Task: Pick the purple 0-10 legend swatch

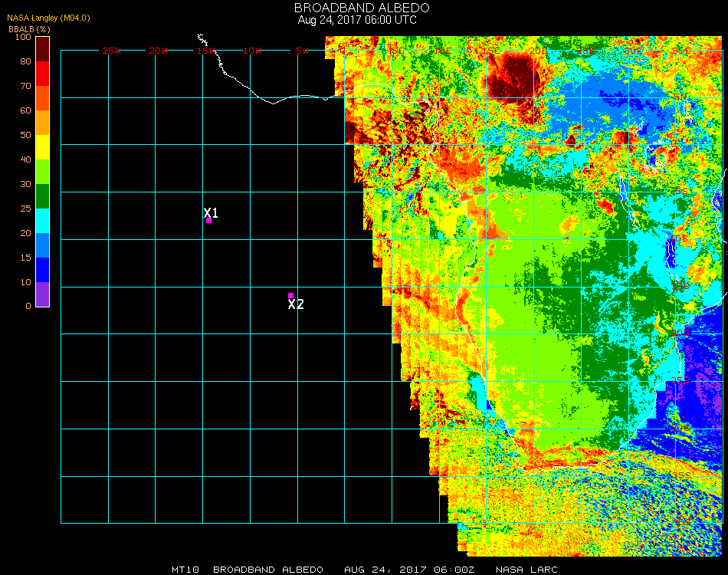Action: (42, 294)
